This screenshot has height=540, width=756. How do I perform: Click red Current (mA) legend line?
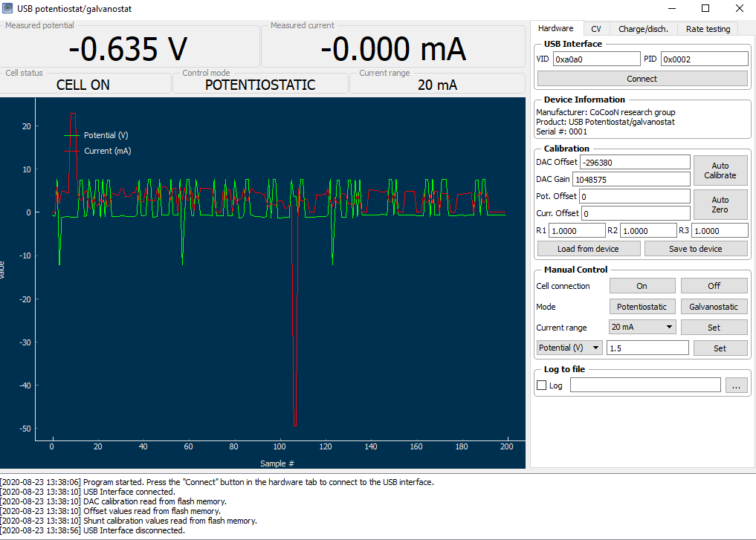point(71,151)
